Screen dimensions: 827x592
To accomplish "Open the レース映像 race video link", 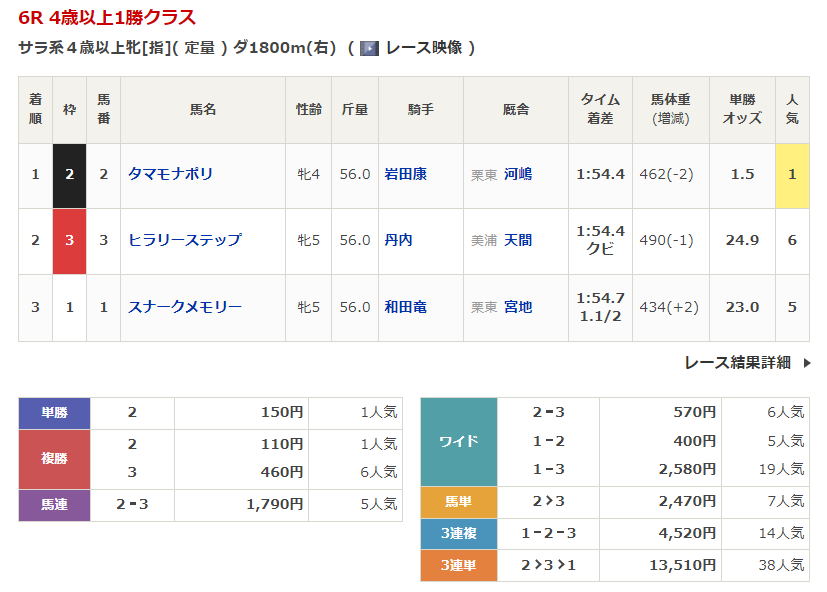I will coord(423,48).
